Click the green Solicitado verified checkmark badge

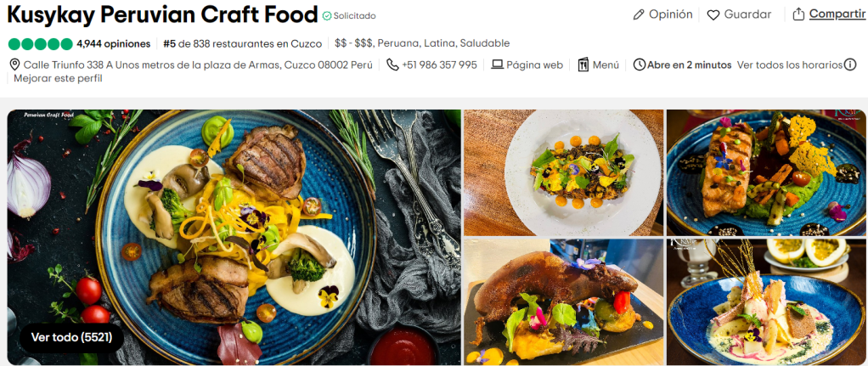327,15
